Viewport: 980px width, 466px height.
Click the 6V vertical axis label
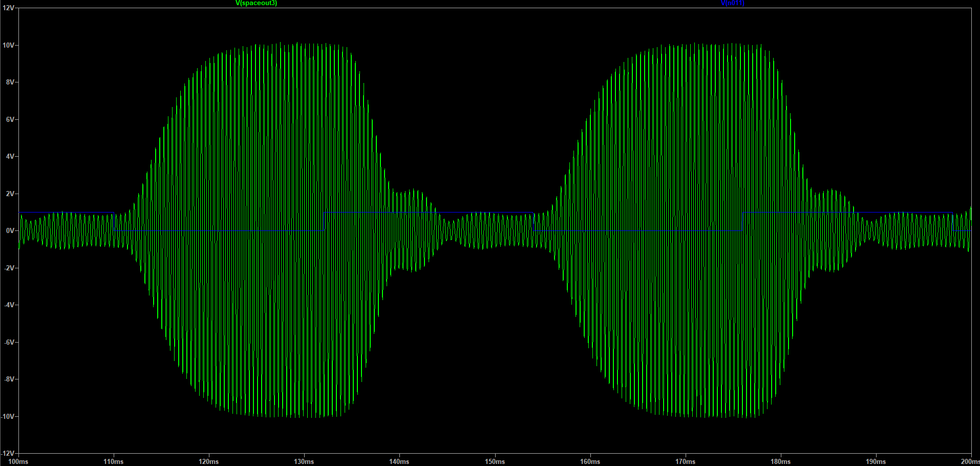coord(10,119)
